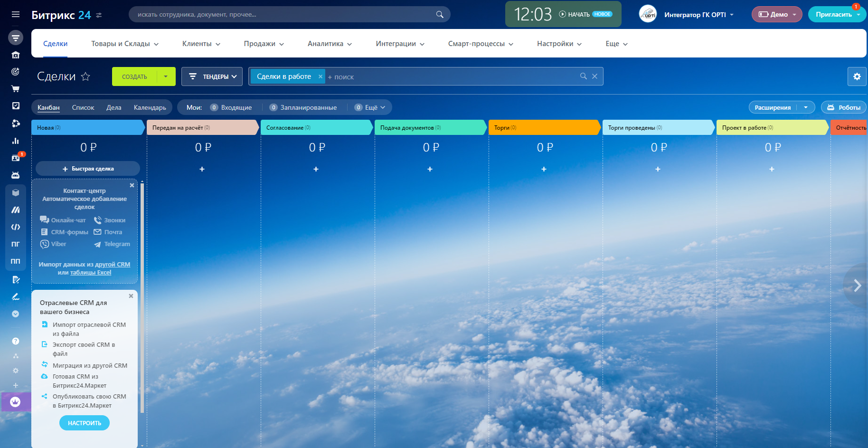Expand the Аналитика menu

click(330, 44)
